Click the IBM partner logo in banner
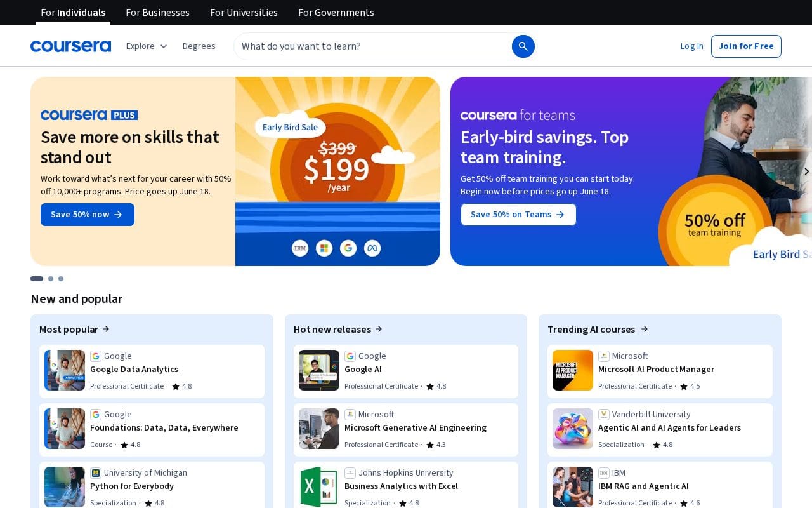 (300, 248)
